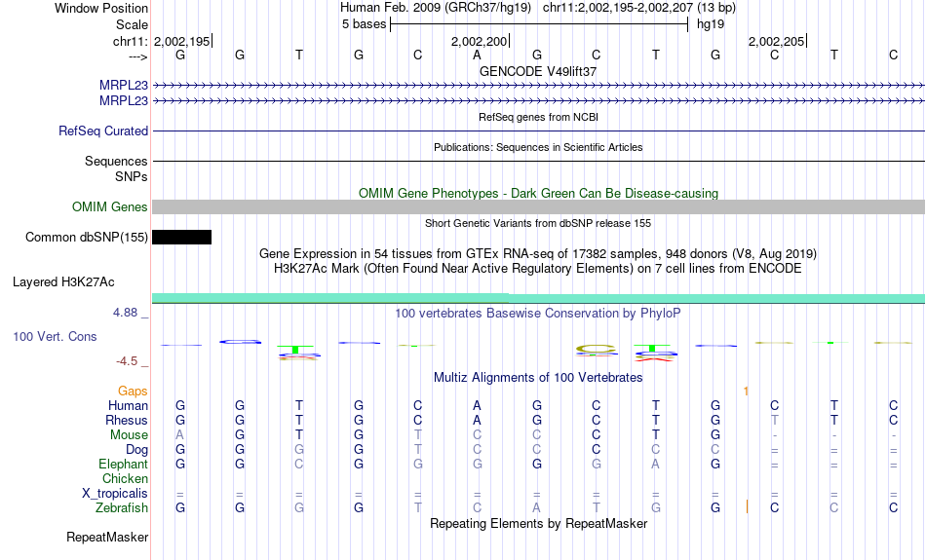Select the Chicken species label
Viewport: 926px width, 560px height.
pos(125,478)
